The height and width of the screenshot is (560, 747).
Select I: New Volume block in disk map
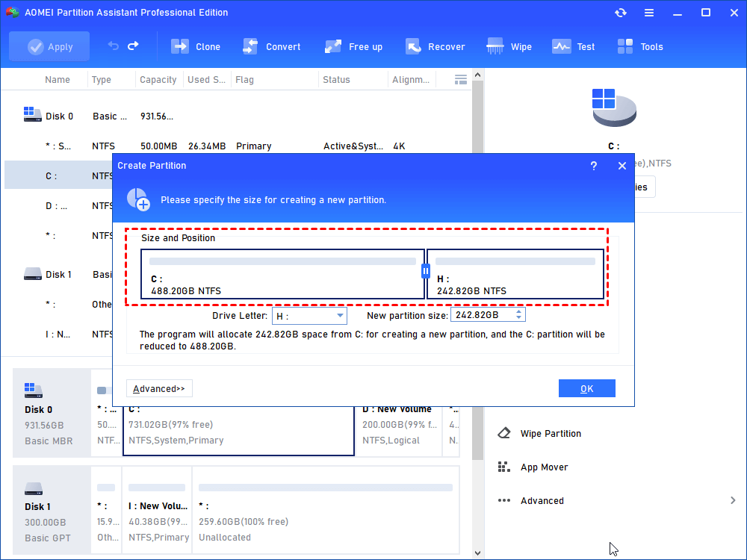[157, 510]
